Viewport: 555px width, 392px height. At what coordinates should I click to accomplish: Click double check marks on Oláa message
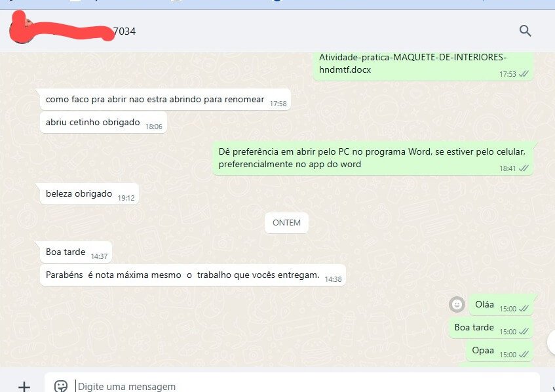click(x=524, y=309)
